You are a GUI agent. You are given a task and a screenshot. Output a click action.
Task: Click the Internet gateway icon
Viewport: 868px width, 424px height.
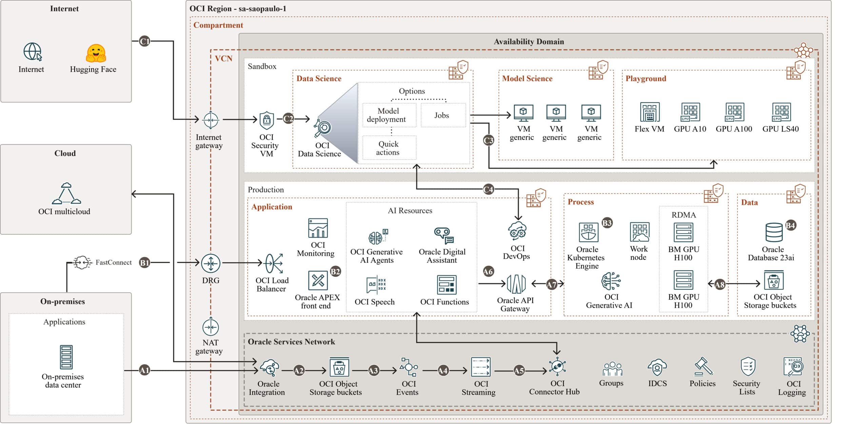click(211, 120)
